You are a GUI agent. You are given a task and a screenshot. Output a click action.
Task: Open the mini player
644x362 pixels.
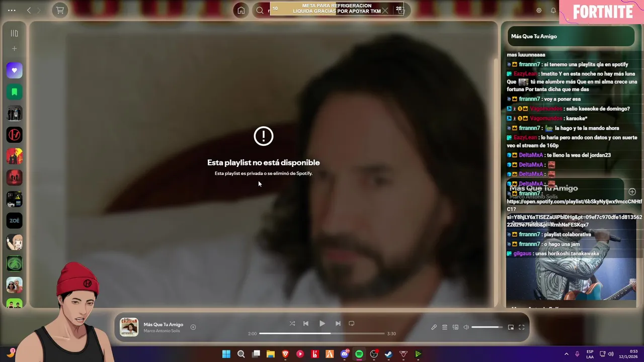[x=511, y=327]
